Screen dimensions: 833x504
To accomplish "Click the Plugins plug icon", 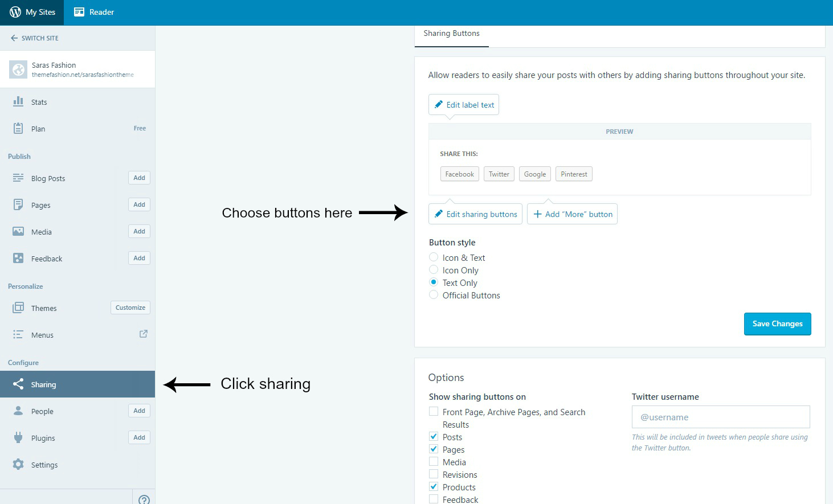I will pyautogui.click(x=18, y=437).
